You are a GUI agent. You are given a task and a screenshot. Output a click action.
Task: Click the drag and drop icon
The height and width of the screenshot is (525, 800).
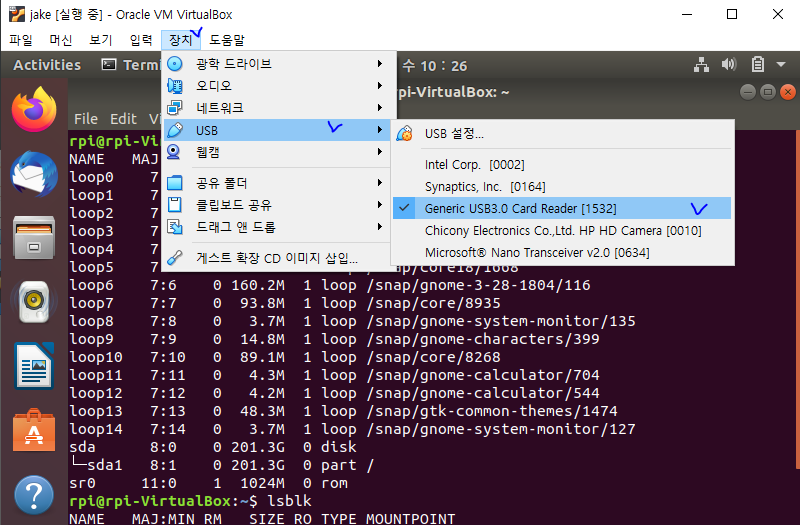pyautogui.click(x=174, y=227)
